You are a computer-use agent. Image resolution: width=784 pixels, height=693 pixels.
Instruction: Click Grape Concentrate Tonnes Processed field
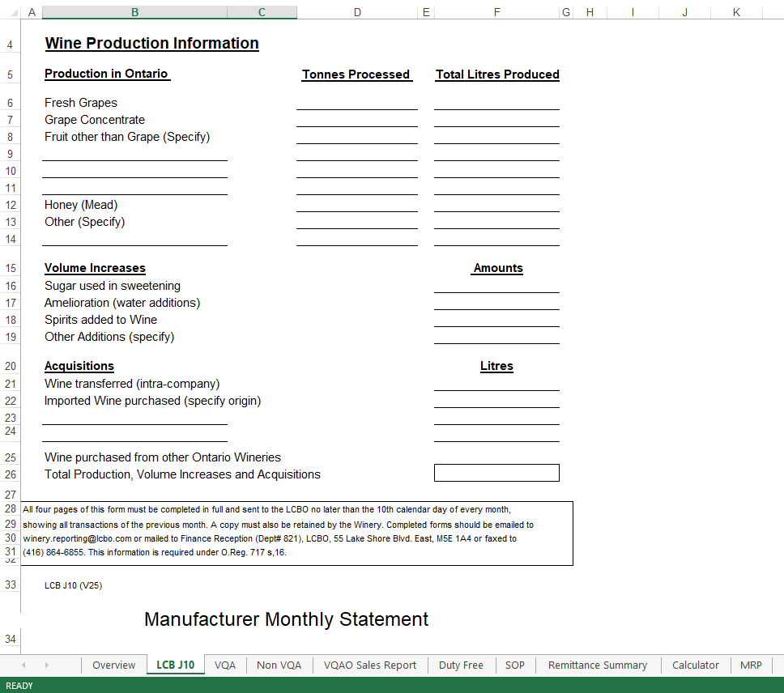357,120
